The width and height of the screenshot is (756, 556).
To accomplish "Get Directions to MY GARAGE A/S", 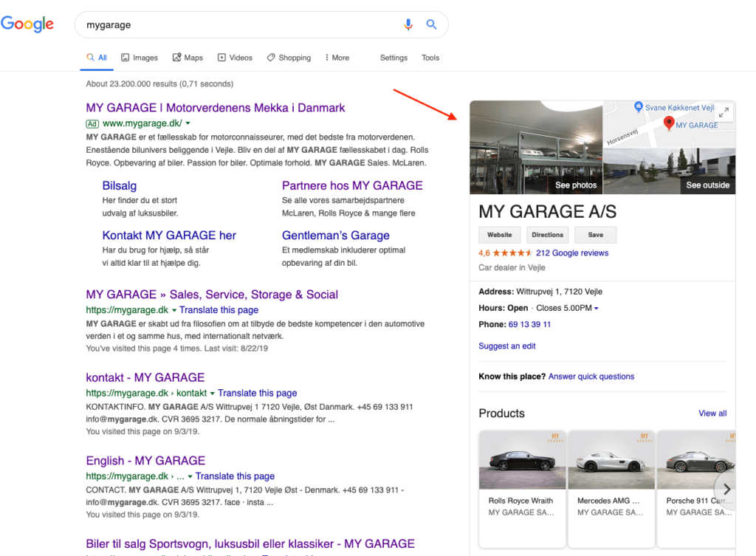I will (x=547, y=235).
